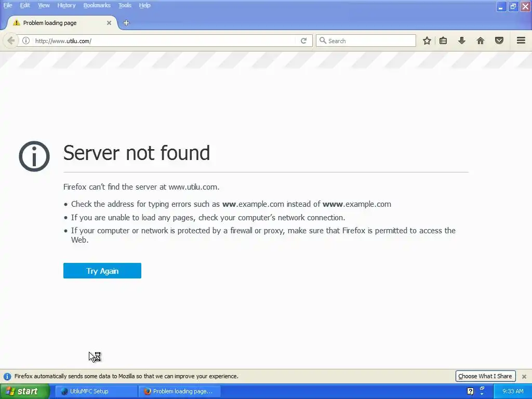Click the address bar with utilu.com URL

click(165, 41)
